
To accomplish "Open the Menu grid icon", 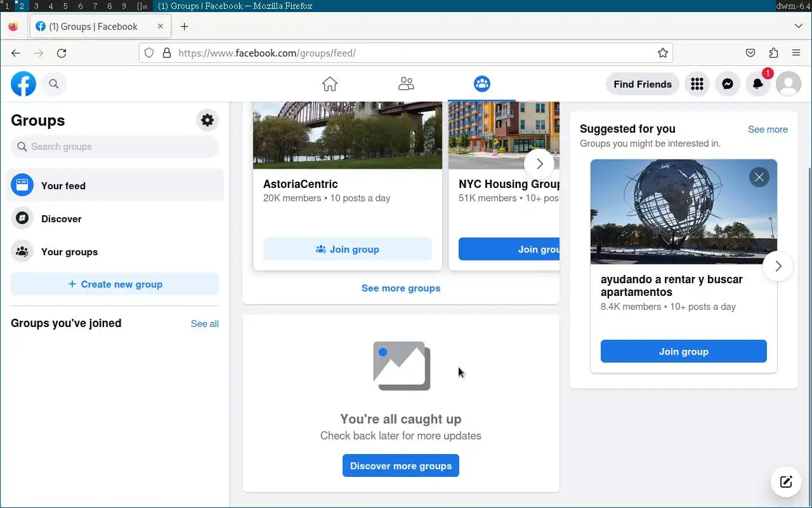I will coord(697,84).
